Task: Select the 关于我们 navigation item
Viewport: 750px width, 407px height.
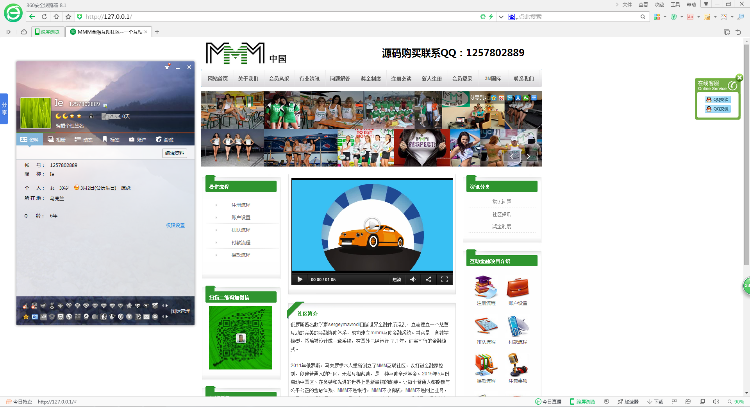Action: (248, 78)
